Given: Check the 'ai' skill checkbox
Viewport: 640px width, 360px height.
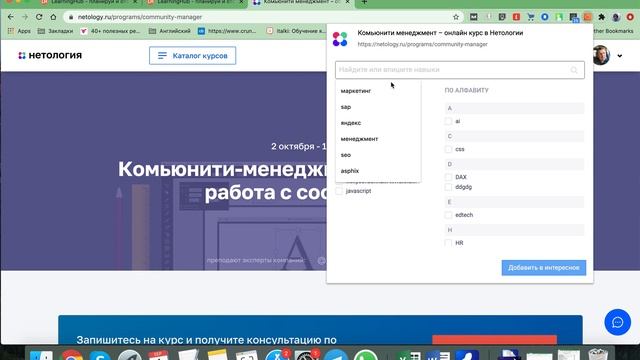Looking at the screenshot, I should (x=448, y=121).
